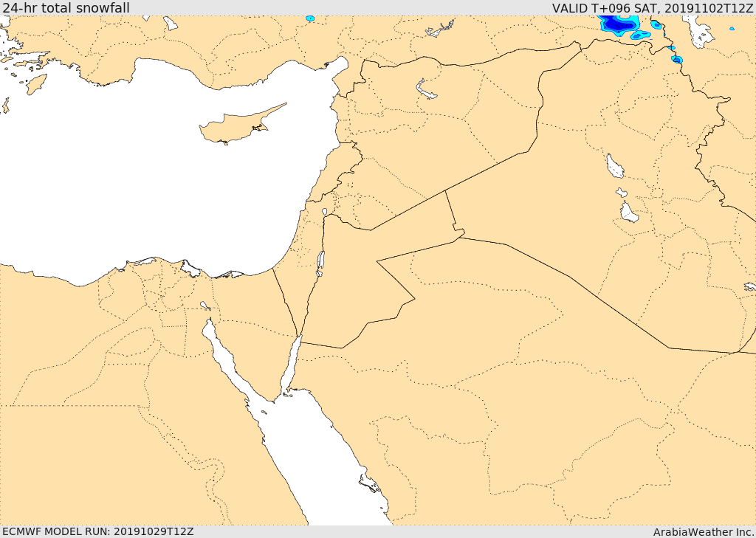Click the small cyan snowfall patch over central Turkey
This screenshot has width=756, height=538.
310,18
